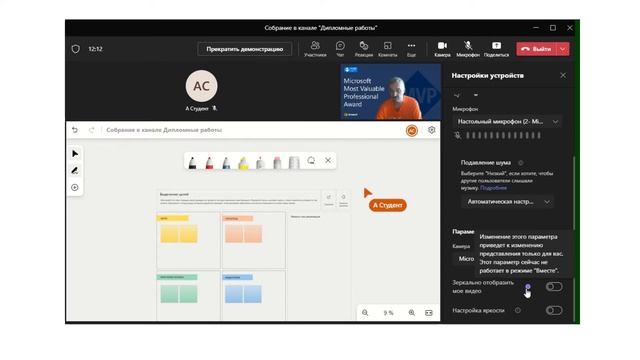Click the presenter video thumbnail
The height and width of the screenshot is (360, 640).
391,92
